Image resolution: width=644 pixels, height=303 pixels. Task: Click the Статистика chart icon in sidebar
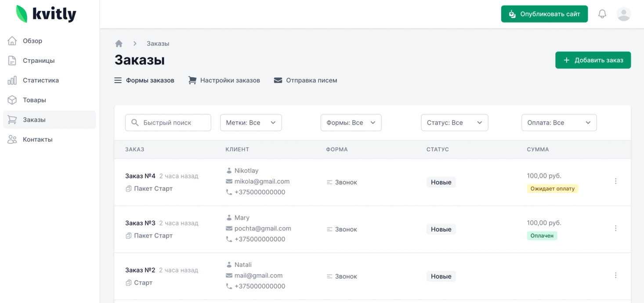point(12,80)
